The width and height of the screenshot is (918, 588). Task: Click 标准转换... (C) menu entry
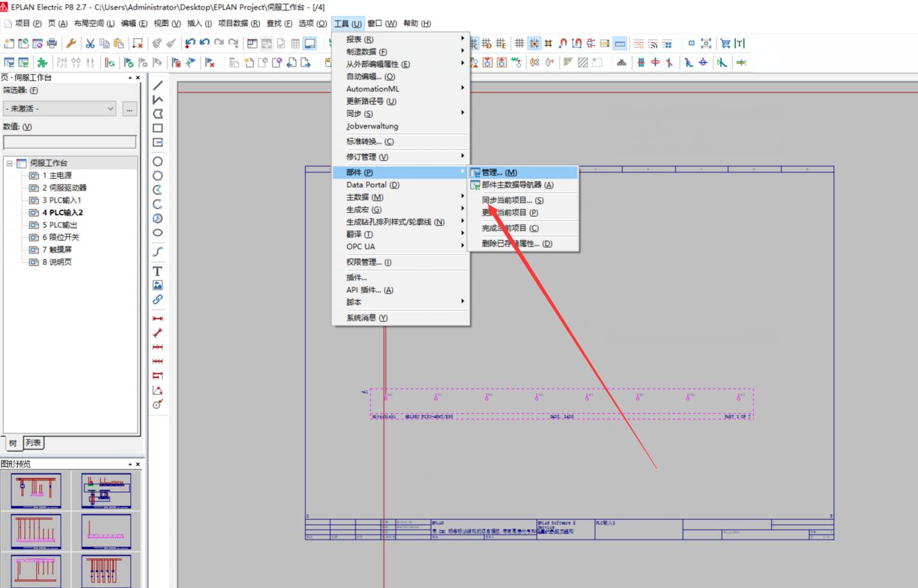tap(400, 141)
